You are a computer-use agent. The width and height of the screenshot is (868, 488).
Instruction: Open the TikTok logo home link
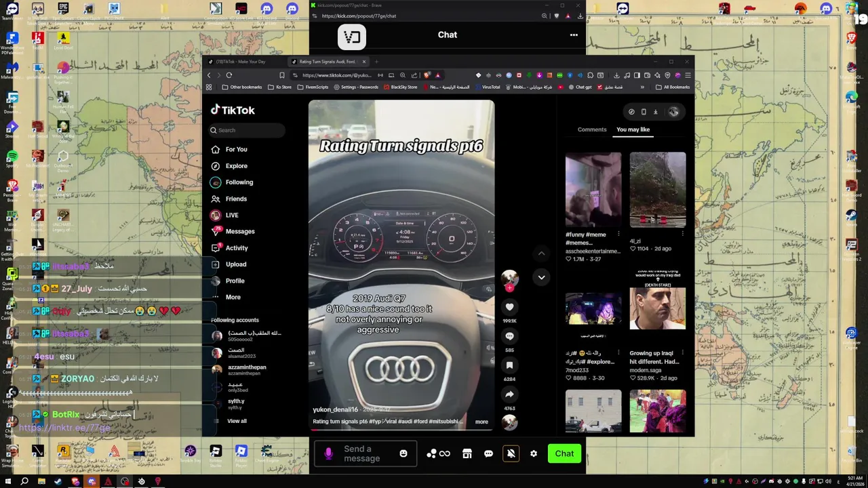[x=233, y=110]
